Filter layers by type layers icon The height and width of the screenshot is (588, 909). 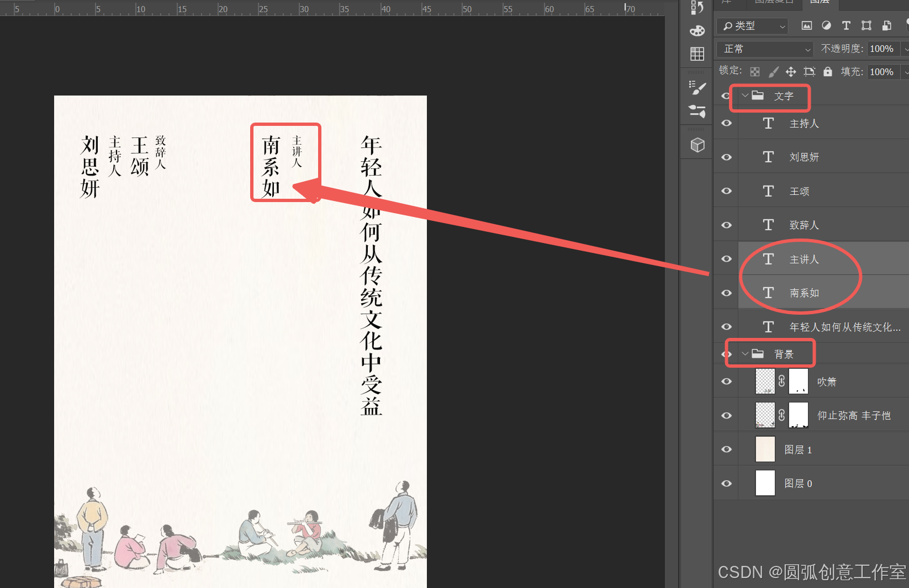(846, 25)
